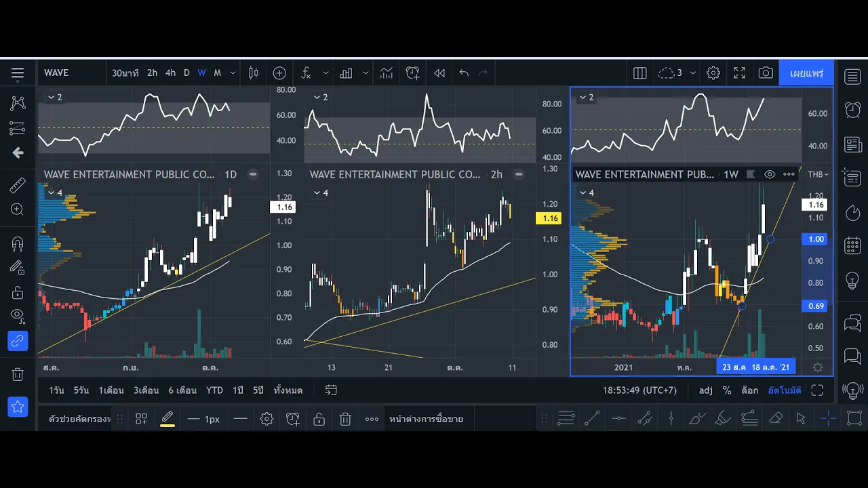
Task: Expand the dropdown next to financials icon
Action: pos(366,73)
